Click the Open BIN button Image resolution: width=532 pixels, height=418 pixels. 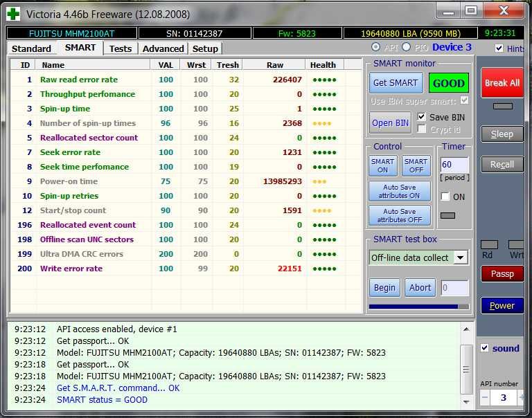(x=391, y=122)
